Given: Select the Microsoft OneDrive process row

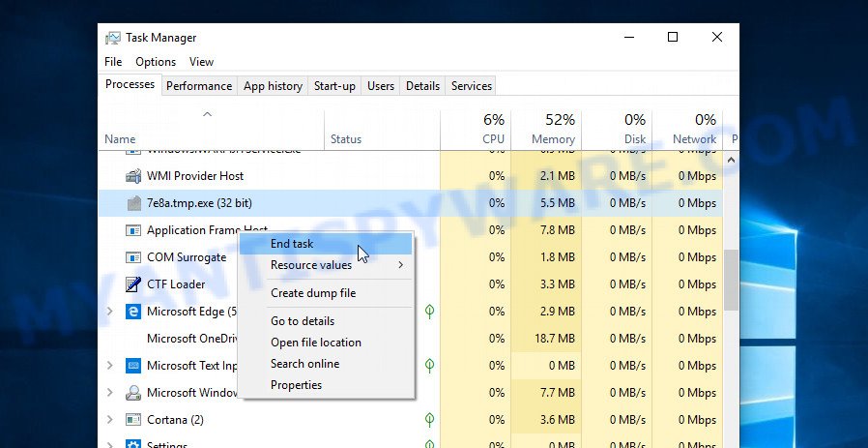Looking at the screenshot, I should [410, 339].
